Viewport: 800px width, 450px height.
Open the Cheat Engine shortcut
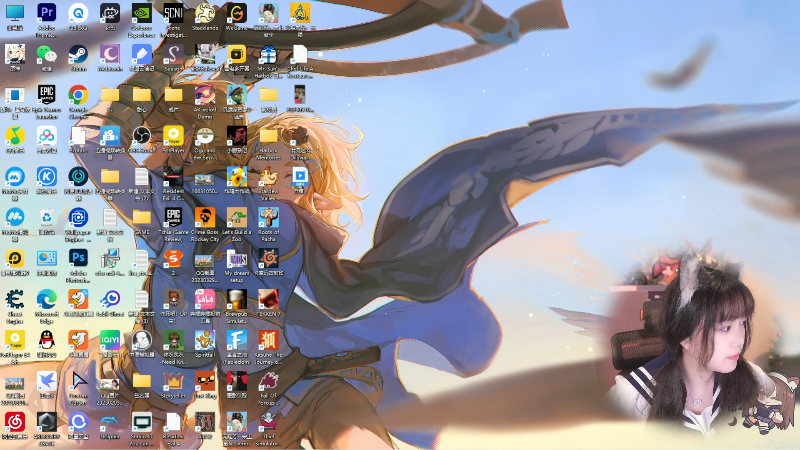click(x=15, y=299)
